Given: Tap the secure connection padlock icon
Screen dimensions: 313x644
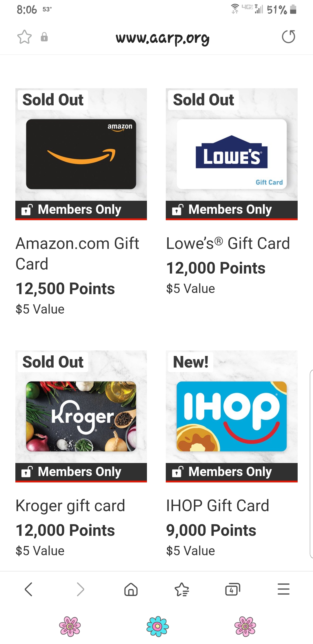Looking at the screenshot, I should point(44,37).
